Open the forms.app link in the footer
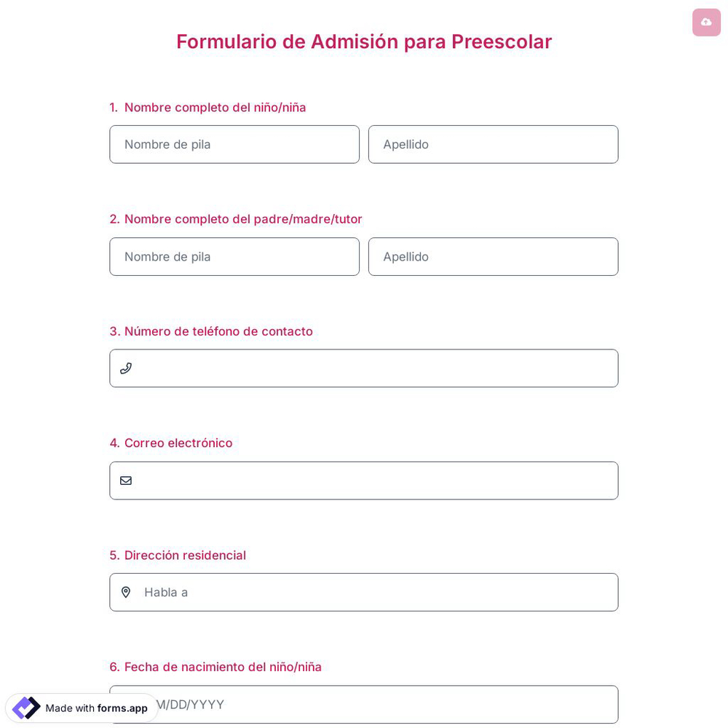The image size is (728, 728). click(x=122, y=708)
